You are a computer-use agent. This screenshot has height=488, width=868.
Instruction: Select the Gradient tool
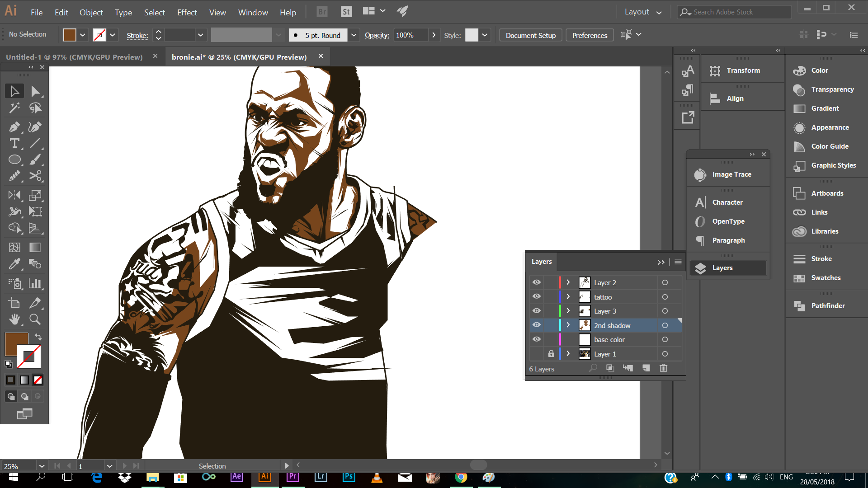coord(35,247)
